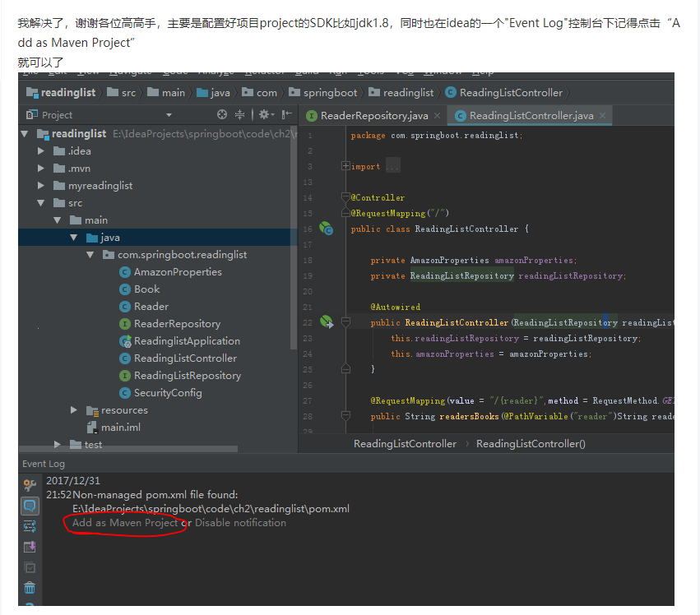
Task: Expand the test folder
Action: coord(58,445)
